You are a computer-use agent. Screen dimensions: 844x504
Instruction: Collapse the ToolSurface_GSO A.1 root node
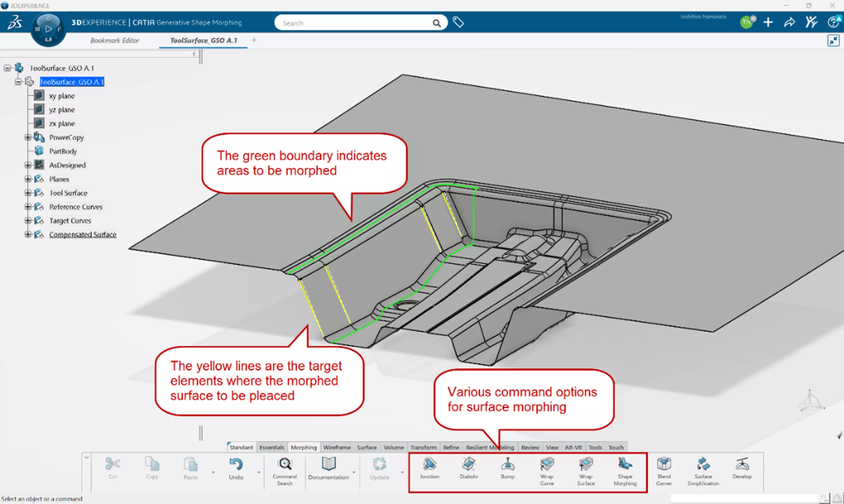coord(7,68)
